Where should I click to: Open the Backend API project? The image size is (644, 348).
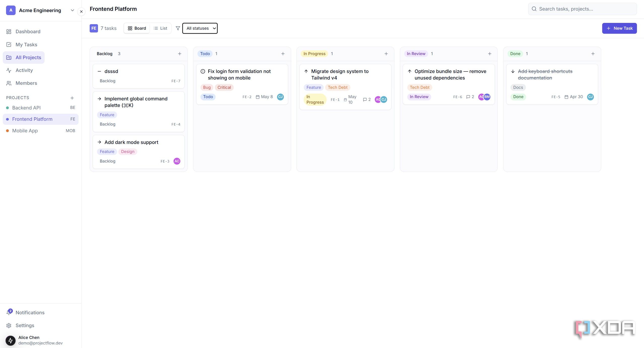41,108
